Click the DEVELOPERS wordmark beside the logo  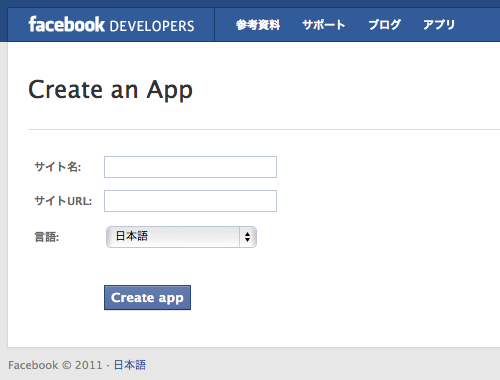(x=152, y=26)
